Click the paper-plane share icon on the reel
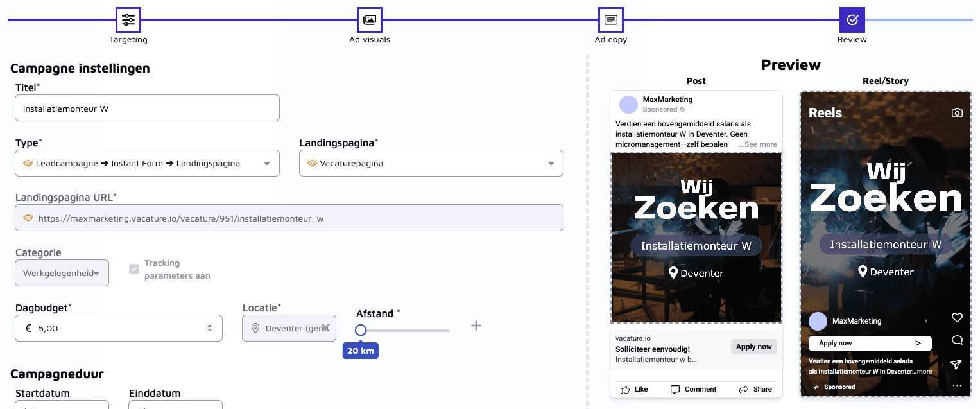980x409 pixels. pyautogui.click(x=956, y=364)
